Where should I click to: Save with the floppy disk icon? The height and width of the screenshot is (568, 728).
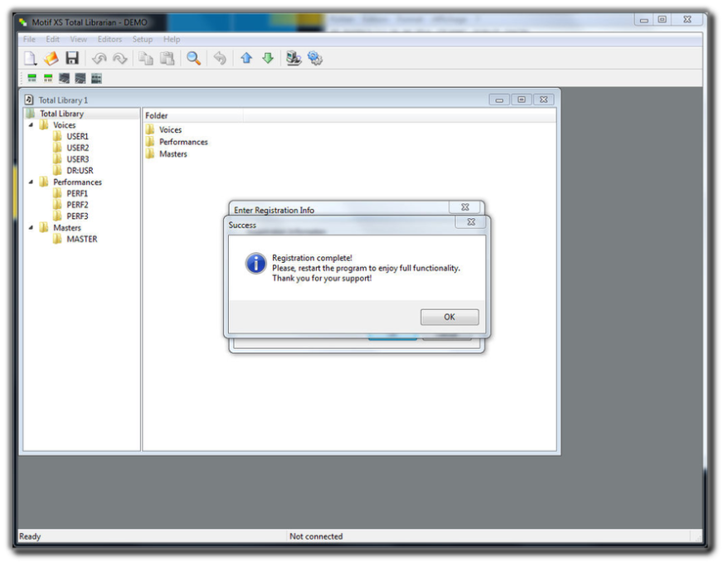click(x=72, y=59)
